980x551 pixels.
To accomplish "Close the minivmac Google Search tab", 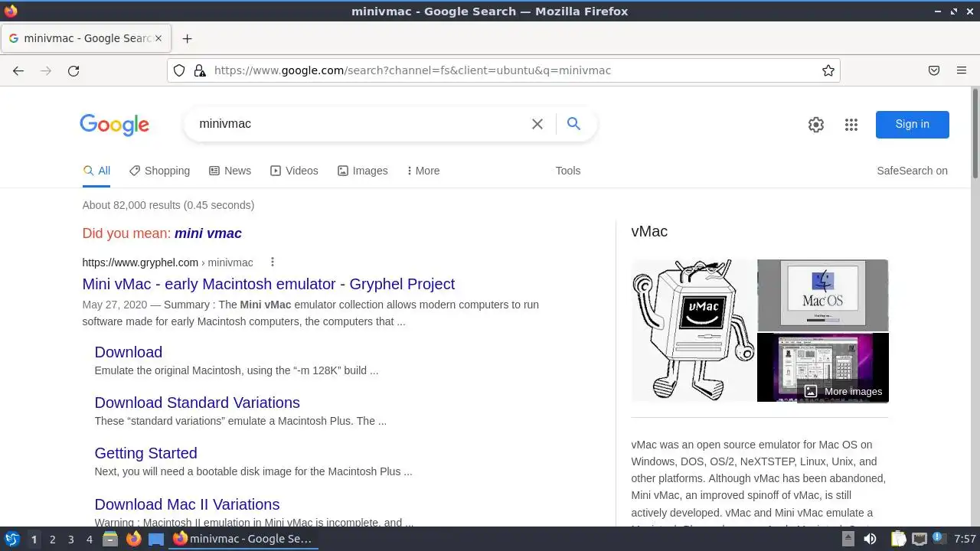I will [x=158, y=38].
